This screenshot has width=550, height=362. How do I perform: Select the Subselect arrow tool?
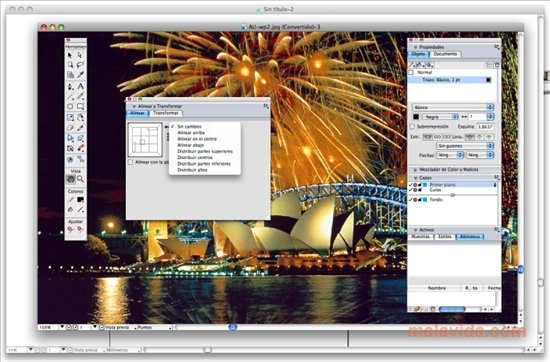point(80,55)
